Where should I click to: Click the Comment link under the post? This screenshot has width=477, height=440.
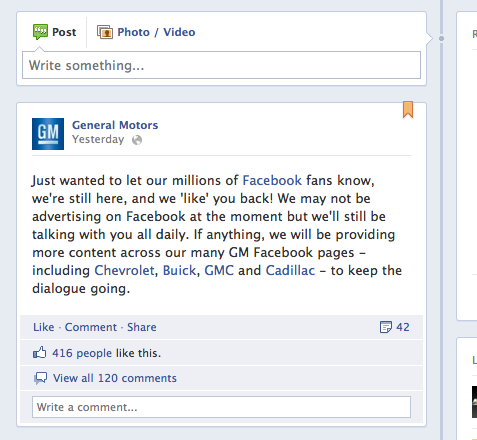click(x=91, y=327)
